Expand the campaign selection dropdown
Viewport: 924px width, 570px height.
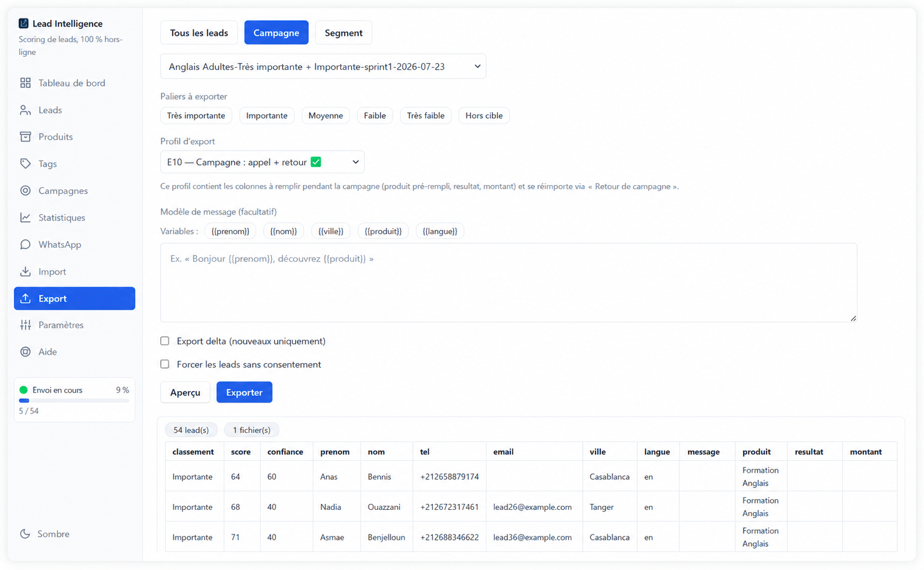coord(323,67)
